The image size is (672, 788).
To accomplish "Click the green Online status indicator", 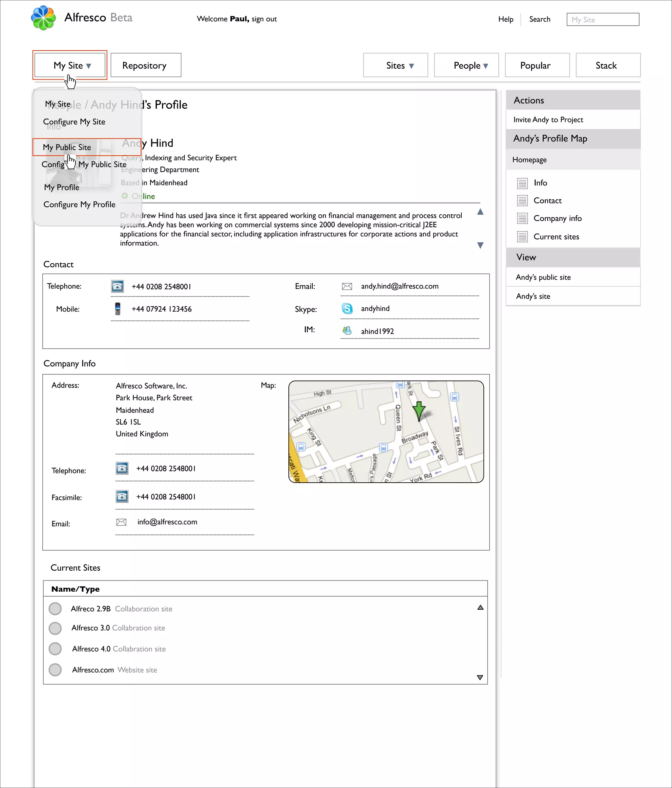I will tap(125, 196).
